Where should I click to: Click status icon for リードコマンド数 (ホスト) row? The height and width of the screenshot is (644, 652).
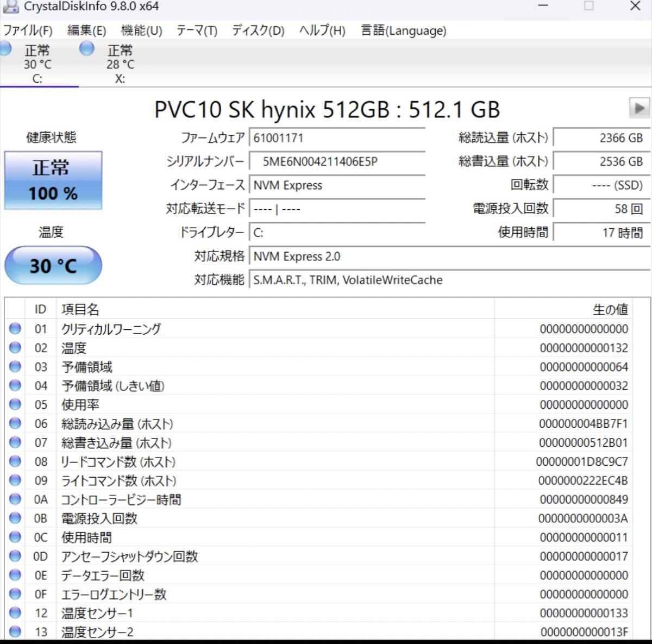(x=15, y=461)
